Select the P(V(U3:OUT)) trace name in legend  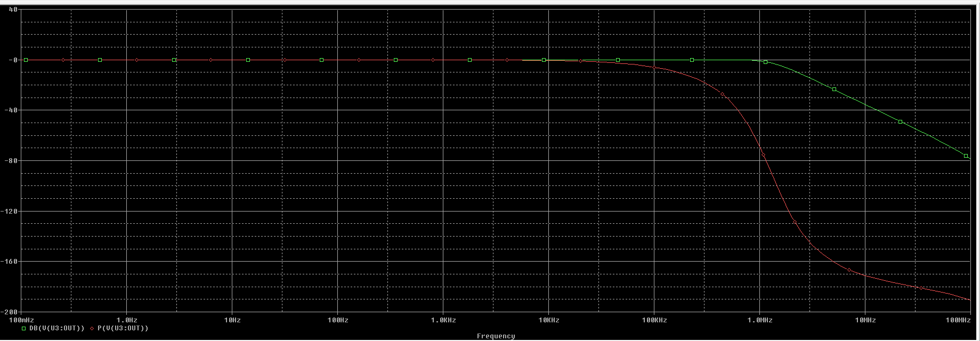point(123,329)
